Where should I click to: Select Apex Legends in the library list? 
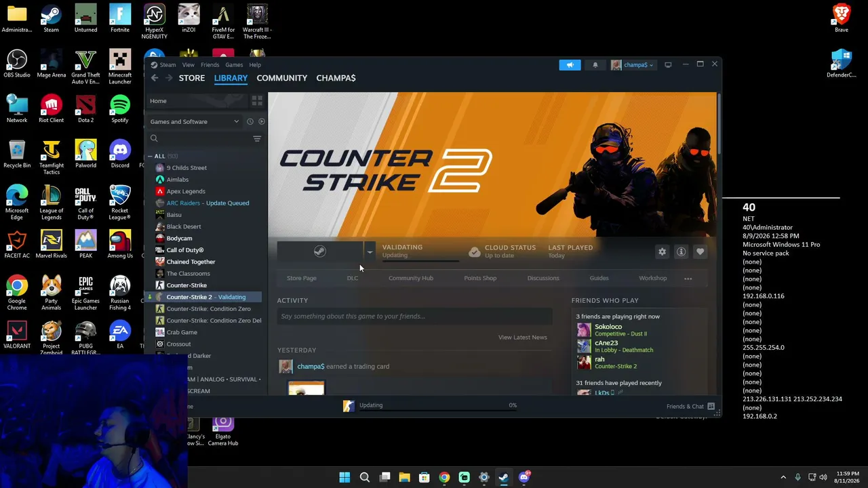point(186,192)
